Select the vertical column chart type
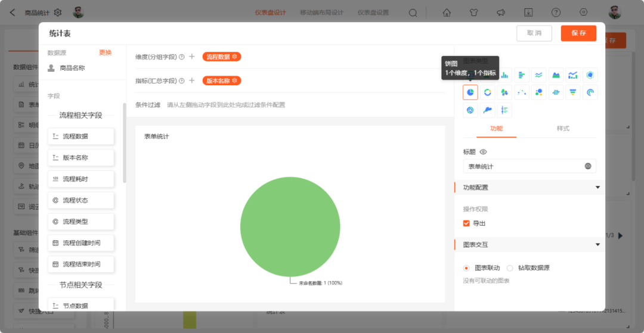The image size is (644, 333). 504,75
